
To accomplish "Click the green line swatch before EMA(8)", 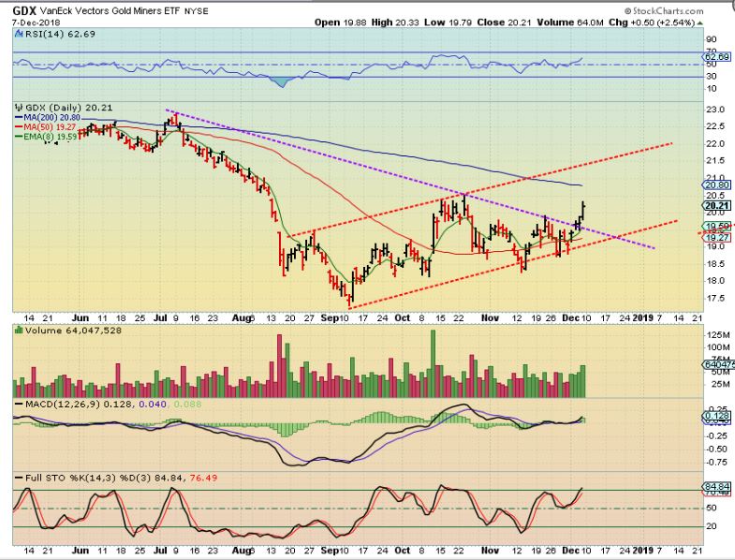I will 19,137.
